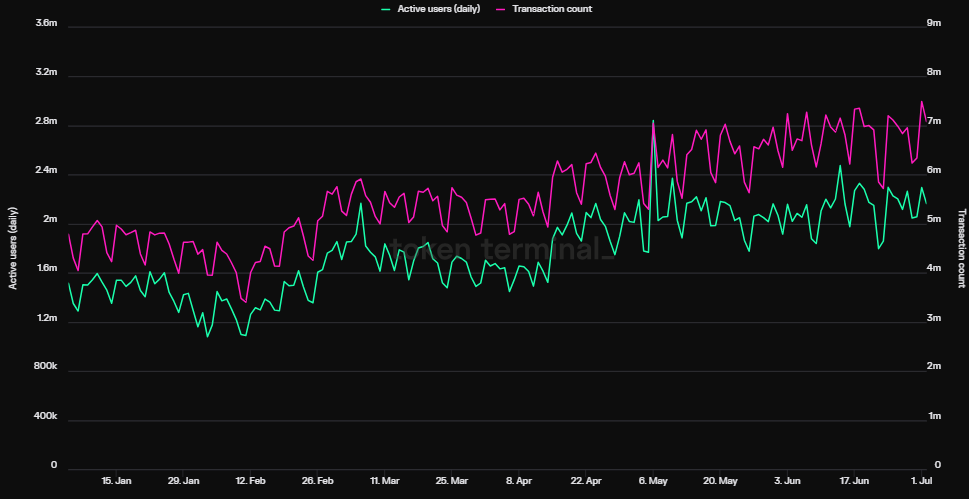Click the 3. Jun date label

[x=787, y=480]
